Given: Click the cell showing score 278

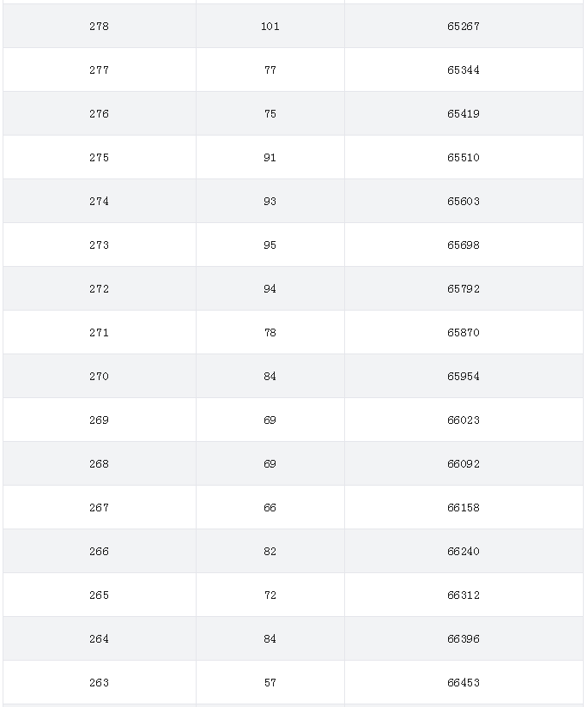Looking at the screenshot, I should click(x=100, y=26).
